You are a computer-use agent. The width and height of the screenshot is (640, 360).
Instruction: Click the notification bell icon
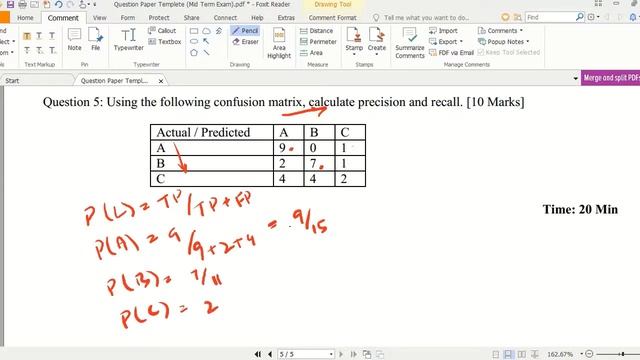pos(633,17)
